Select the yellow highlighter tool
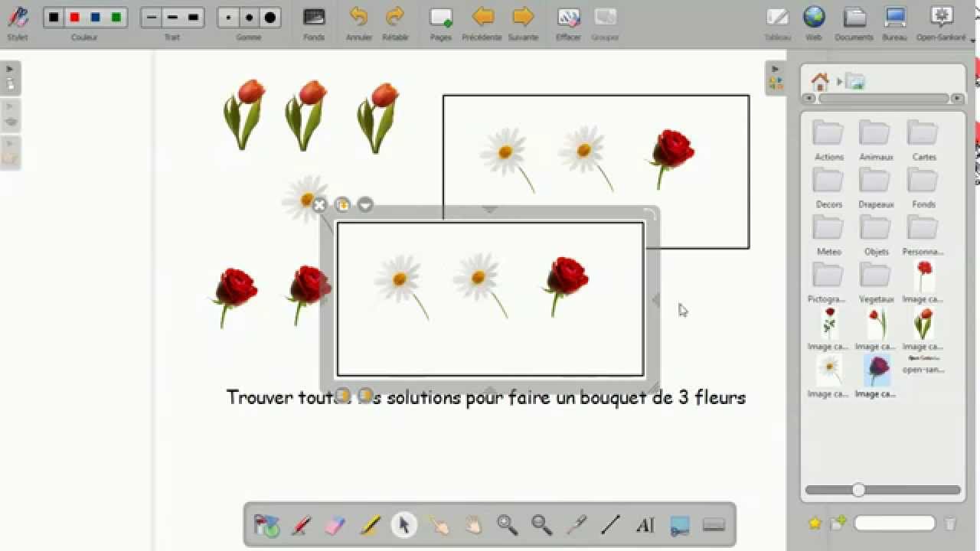 pyautogui.click(x=370, y=525)
